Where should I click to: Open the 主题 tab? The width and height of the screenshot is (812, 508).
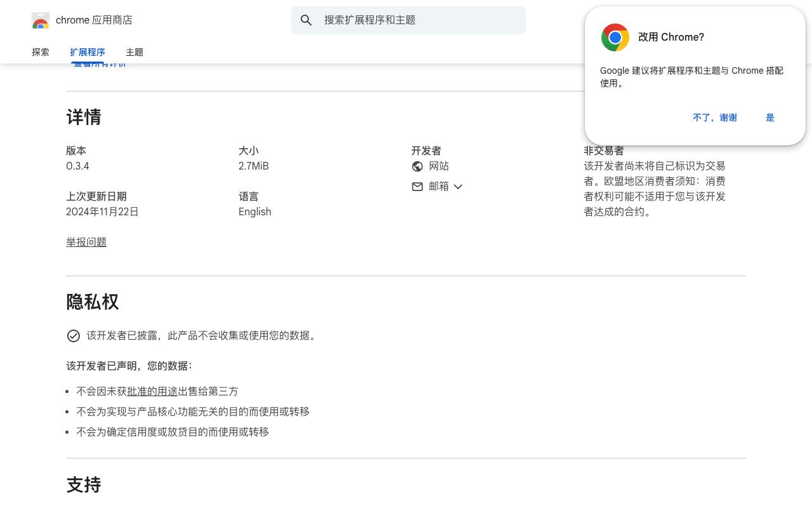click(134, 52)
